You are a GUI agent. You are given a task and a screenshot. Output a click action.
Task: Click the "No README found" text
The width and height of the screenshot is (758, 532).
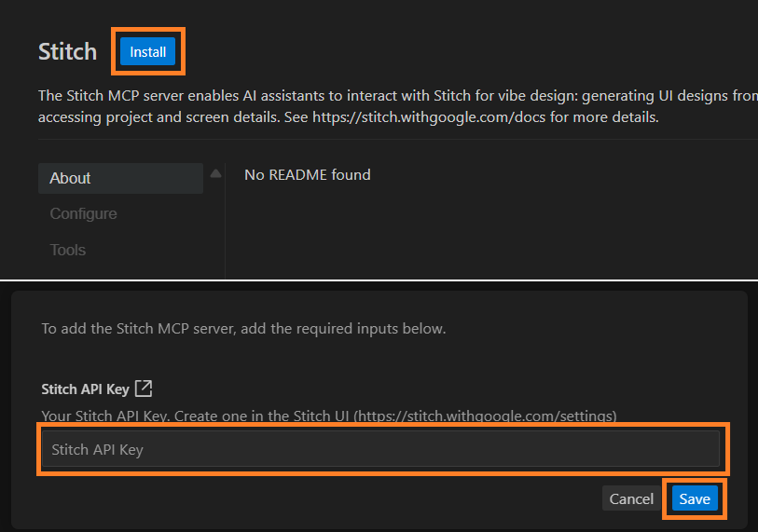point(308,174)
